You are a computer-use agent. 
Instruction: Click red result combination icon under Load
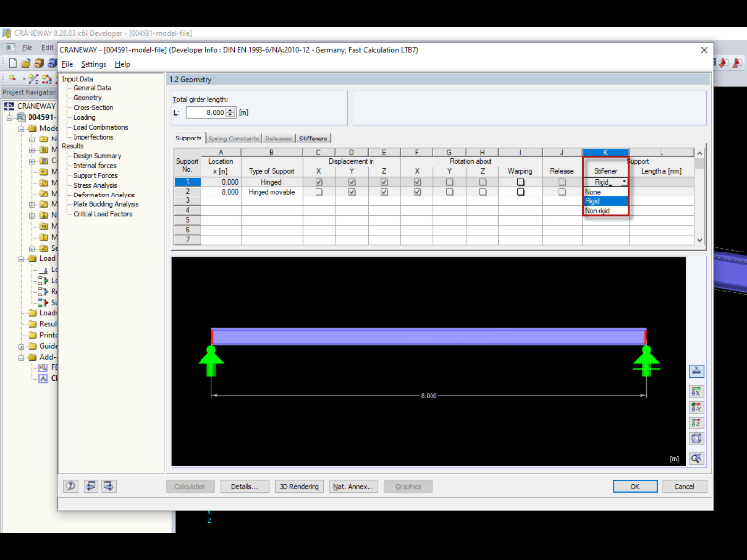click(x=44, y=302)
